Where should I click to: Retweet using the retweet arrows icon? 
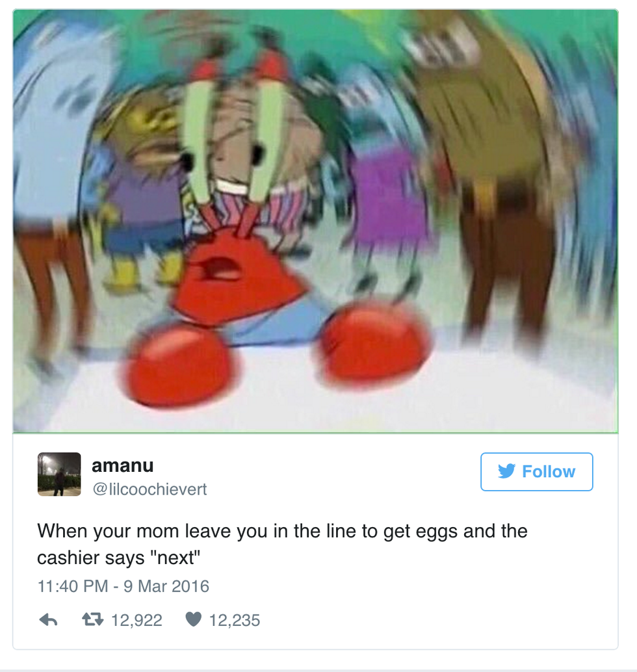[x=92, y=619]
